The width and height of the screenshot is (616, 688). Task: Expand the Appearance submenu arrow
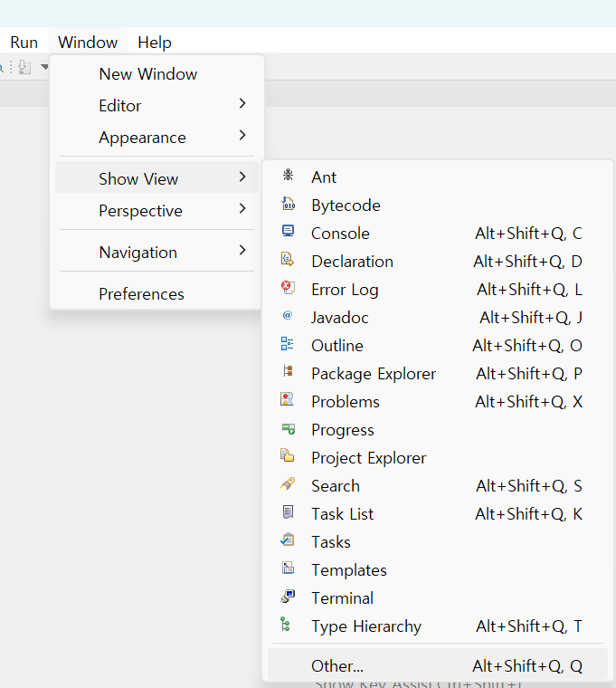[x=242, y=135]
